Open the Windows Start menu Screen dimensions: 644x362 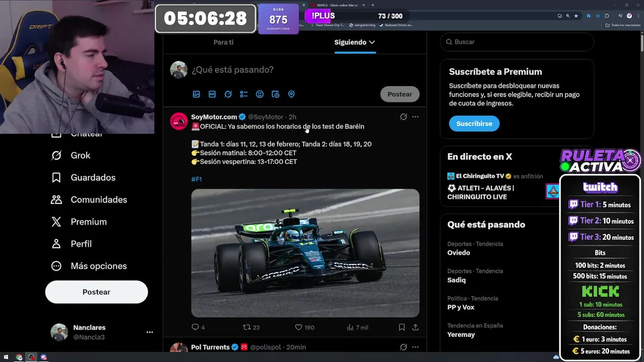6,357
